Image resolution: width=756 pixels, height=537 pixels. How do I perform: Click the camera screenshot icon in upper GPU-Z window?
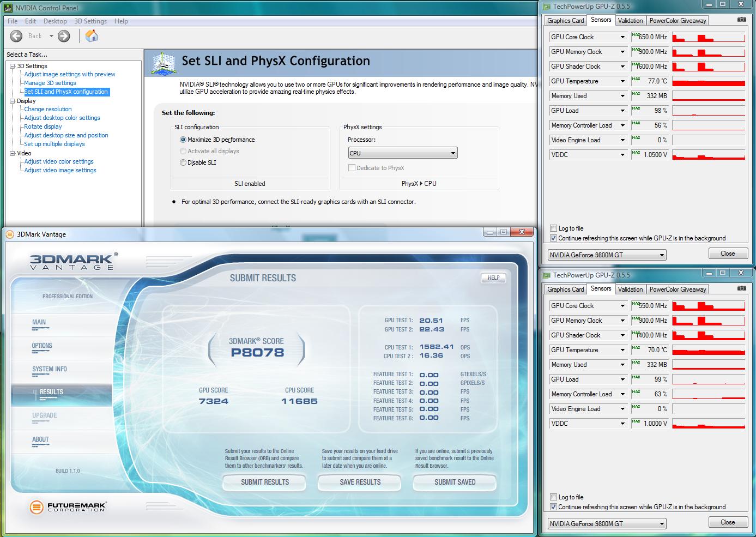click(x=741, y=20)
